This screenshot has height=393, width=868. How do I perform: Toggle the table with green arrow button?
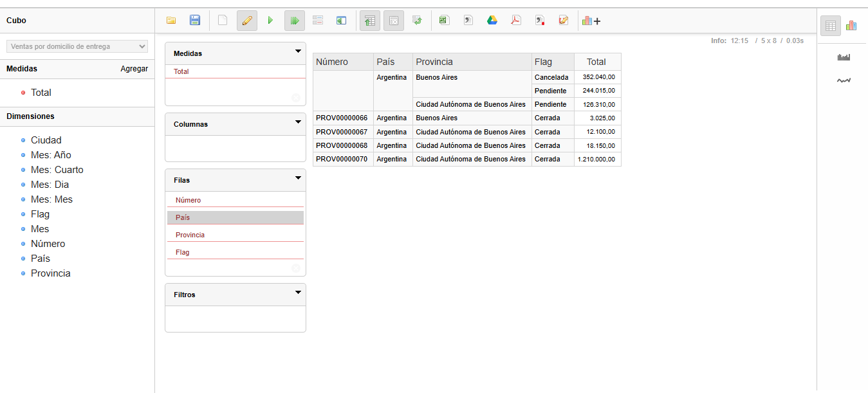370,21
